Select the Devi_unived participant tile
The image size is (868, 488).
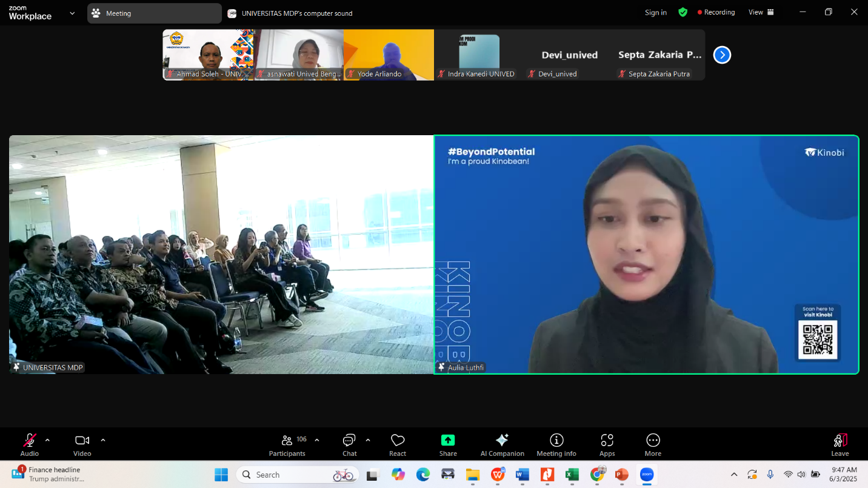pyautogui.click(x=569, y=55)
